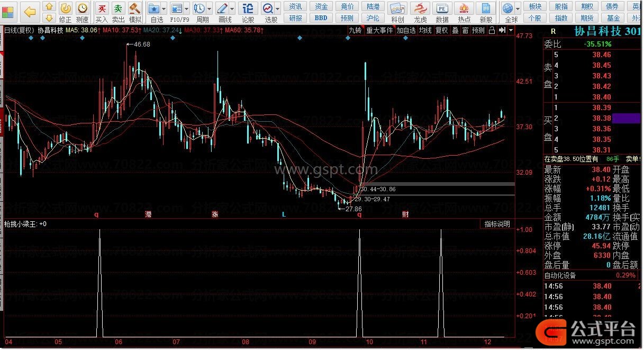Click the up arrow for previous stock

49,7
